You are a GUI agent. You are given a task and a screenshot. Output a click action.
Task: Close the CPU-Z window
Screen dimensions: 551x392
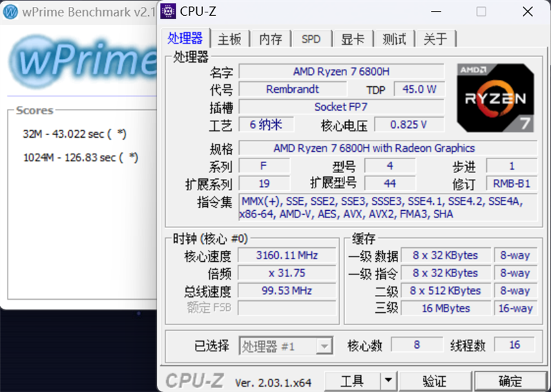528,12
